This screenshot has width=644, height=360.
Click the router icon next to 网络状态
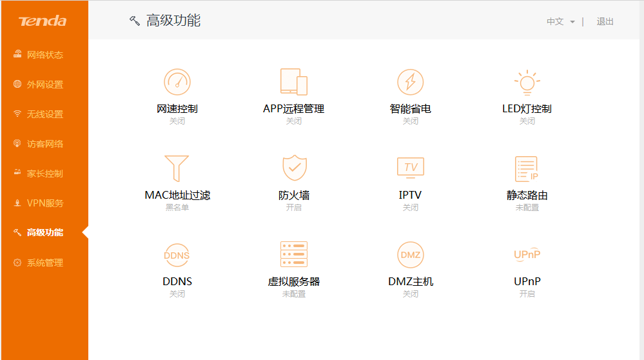17,54
